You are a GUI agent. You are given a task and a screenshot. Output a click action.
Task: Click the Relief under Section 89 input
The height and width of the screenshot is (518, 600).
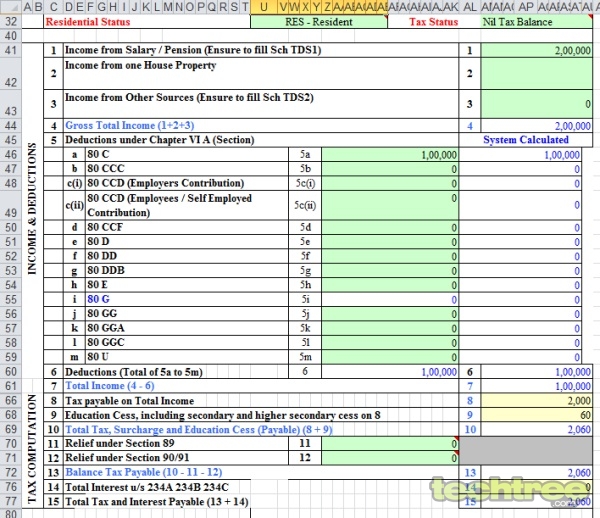(390, 443)
